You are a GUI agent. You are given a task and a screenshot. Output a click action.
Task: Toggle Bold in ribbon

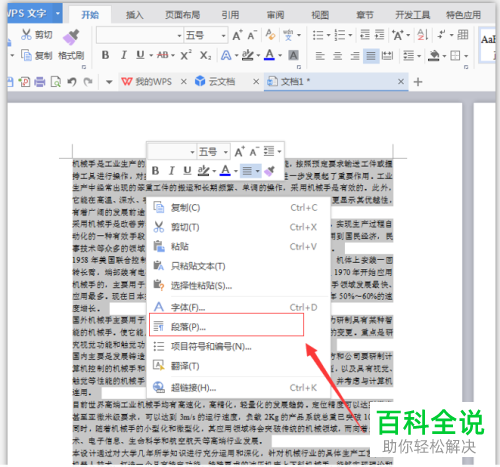click(x=105, y=55)
